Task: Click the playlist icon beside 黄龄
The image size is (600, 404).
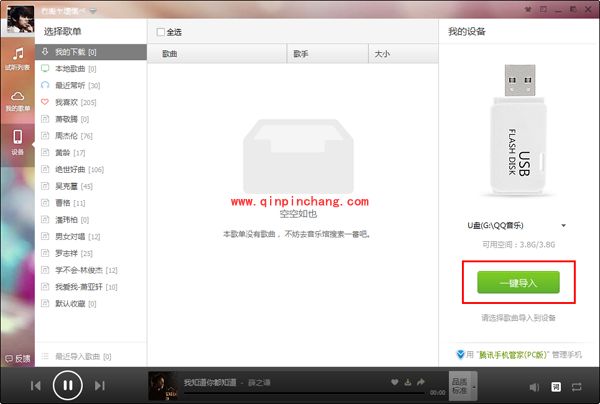Action: [x=45, y=152]
